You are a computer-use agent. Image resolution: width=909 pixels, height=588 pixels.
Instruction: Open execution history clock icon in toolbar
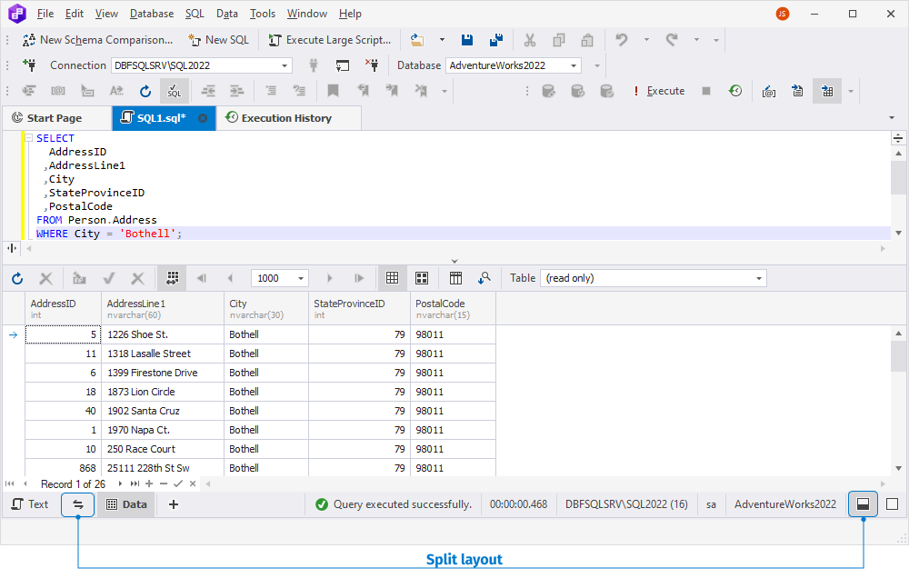tap(735, 91)
